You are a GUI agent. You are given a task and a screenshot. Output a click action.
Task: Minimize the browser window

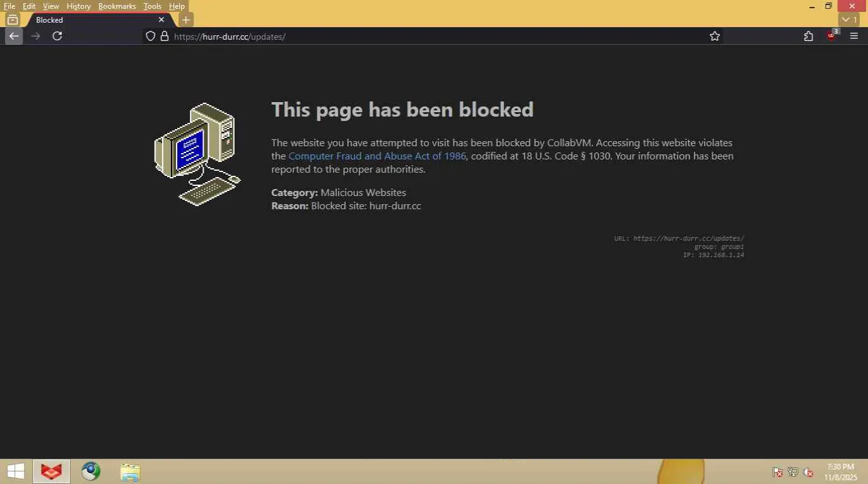812,6
